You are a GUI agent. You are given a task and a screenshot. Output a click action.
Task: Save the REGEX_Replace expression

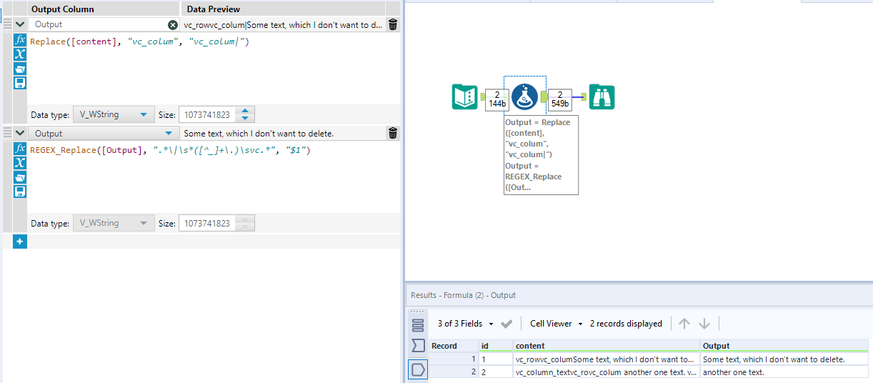click(20, 192)
